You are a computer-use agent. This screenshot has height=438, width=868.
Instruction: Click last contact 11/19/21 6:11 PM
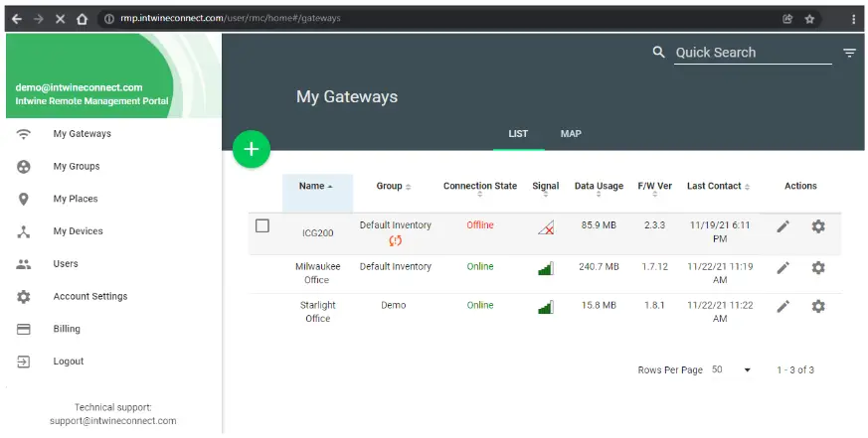point(720,232)
